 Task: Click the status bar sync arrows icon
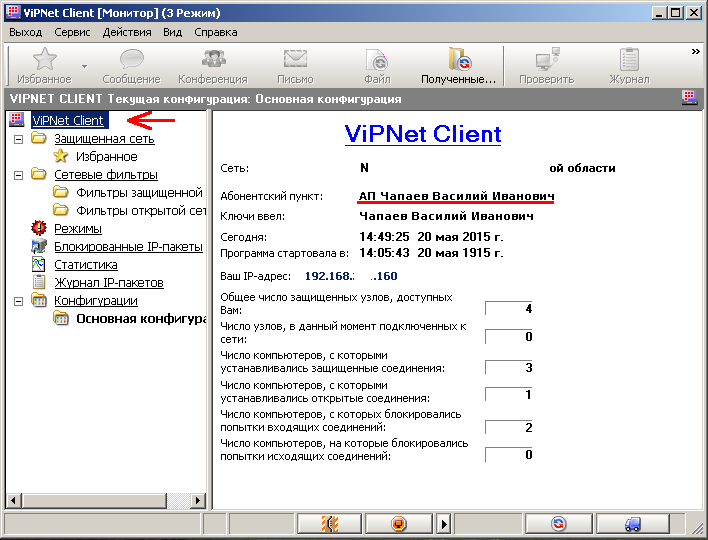point(559,524)
